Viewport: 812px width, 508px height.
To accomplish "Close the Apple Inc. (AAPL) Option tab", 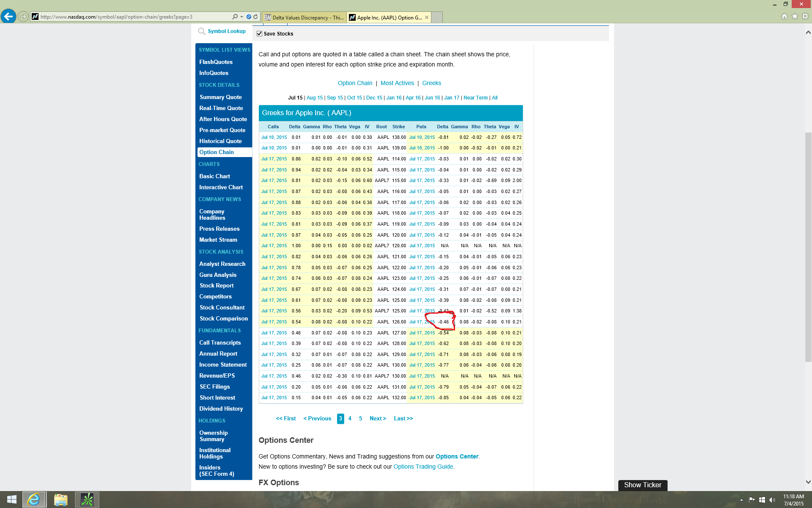I will [427, 17].
